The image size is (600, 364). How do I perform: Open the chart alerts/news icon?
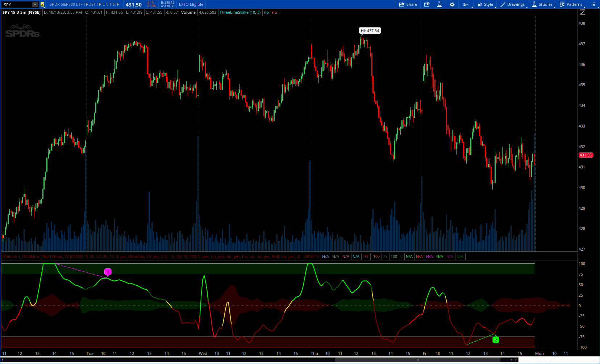coord(427,4)
